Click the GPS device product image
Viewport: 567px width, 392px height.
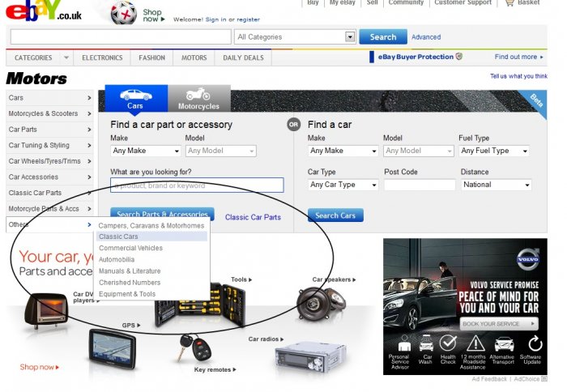(x=113, y=349)
